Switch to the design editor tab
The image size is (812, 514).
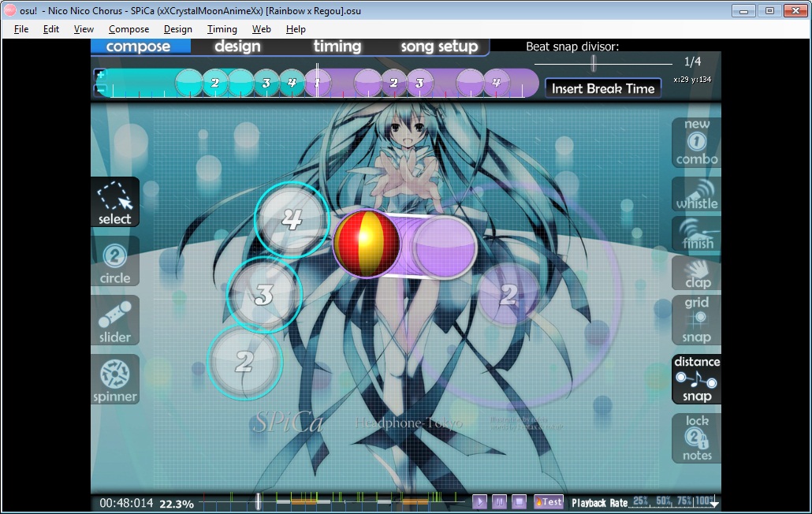point(238,46)
